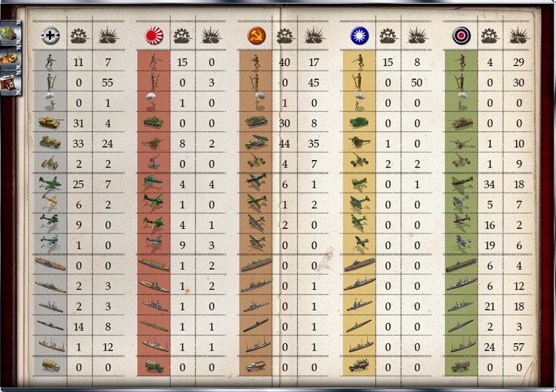
Task: Click the Soviet hammer and sickle emblem
Action: click(257, 36)
